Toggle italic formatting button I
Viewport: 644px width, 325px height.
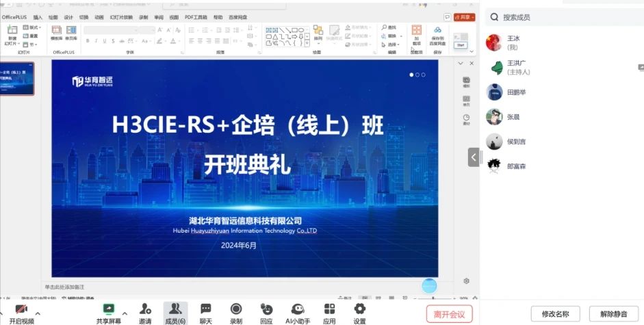[96, 41]
